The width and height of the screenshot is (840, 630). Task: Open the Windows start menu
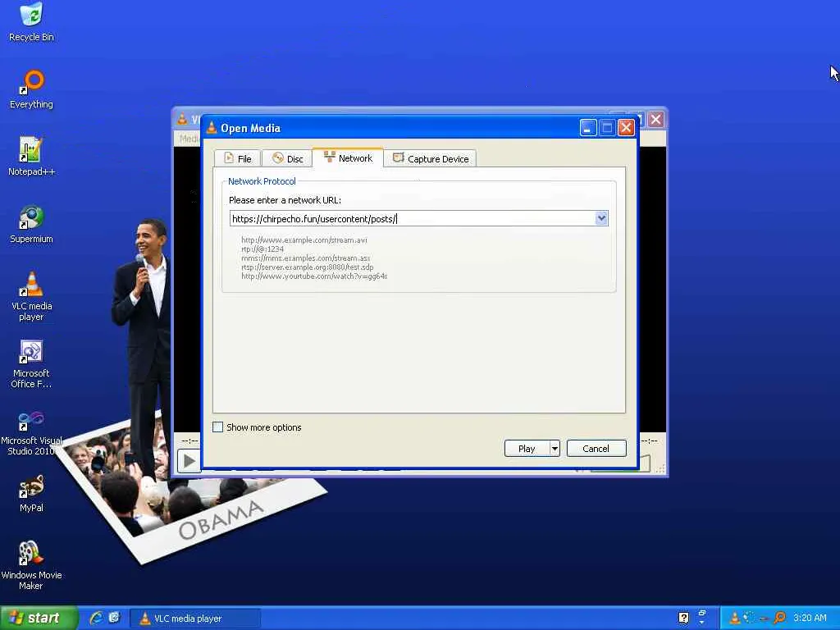click(39, 618)
